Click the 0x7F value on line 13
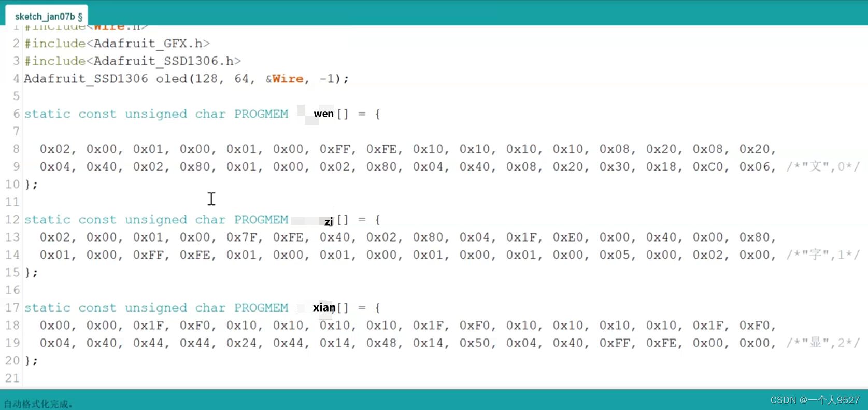This screenshot has width=868, height=410. (x=241, y=237)
